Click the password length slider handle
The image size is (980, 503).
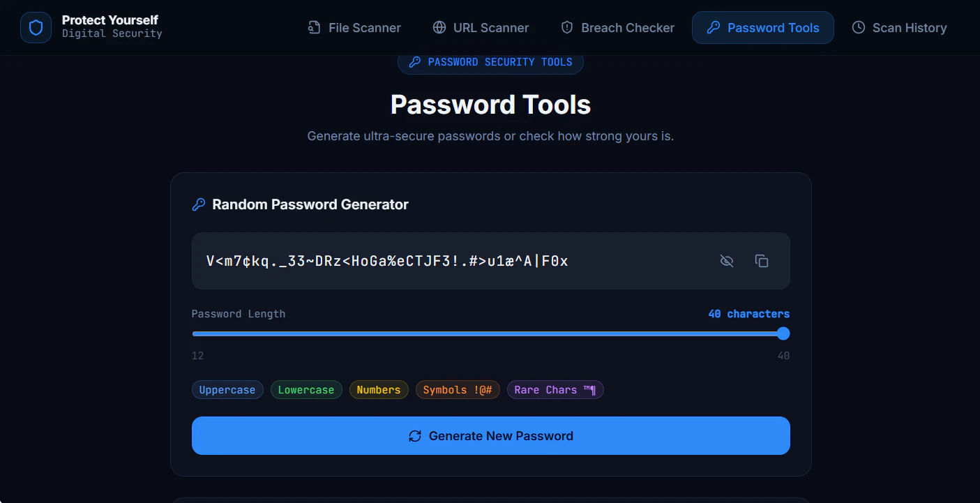point(783,333)
